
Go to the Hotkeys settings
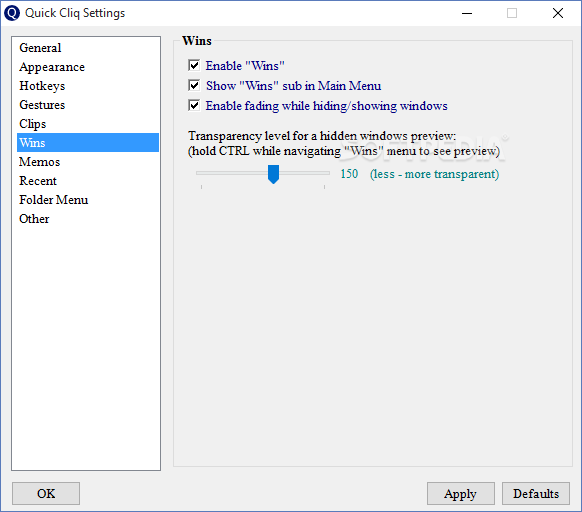pyautogui.click(x=88, y=86)
